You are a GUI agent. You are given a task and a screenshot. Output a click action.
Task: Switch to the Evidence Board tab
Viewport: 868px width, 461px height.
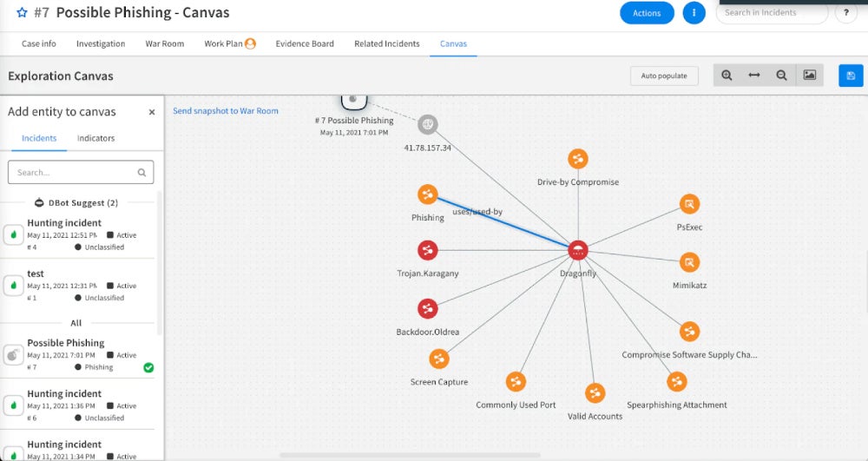point(304,43)
